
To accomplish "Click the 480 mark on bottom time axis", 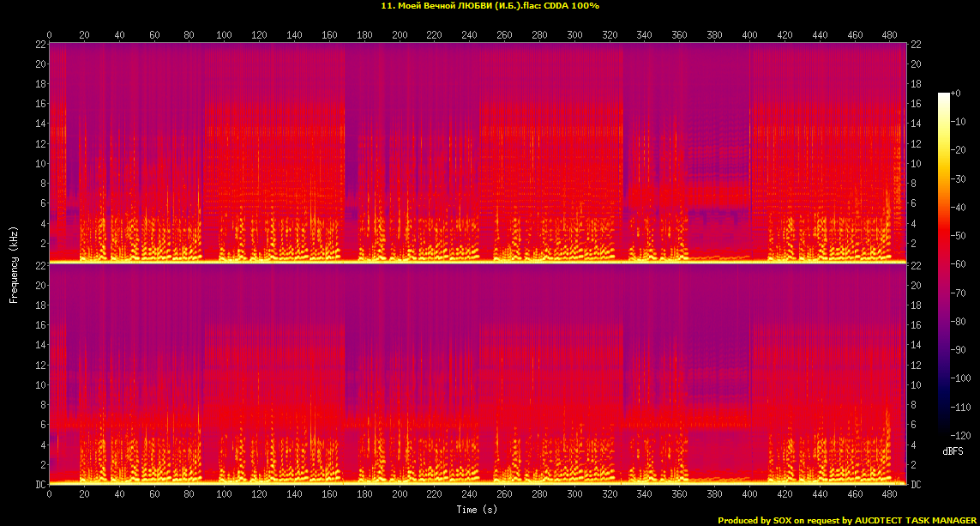I will (889, 495).
